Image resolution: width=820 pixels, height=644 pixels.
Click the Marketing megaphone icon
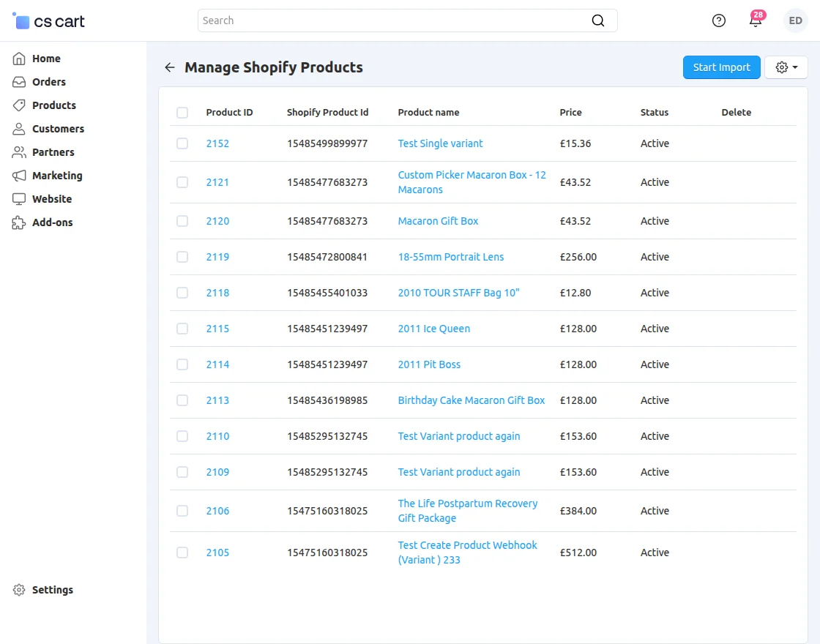[x=19, y=176]
